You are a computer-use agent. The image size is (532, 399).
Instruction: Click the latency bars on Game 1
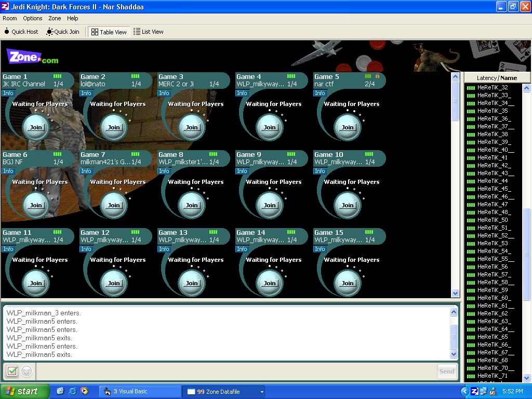click(x=57, y=76)
